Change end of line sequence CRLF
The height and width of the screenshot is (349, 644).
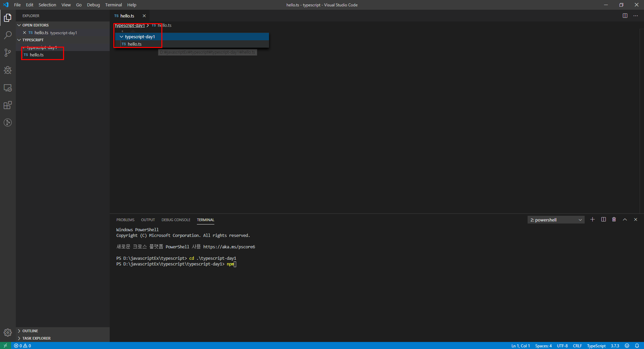pyautogui.click(x=577, y=346)
